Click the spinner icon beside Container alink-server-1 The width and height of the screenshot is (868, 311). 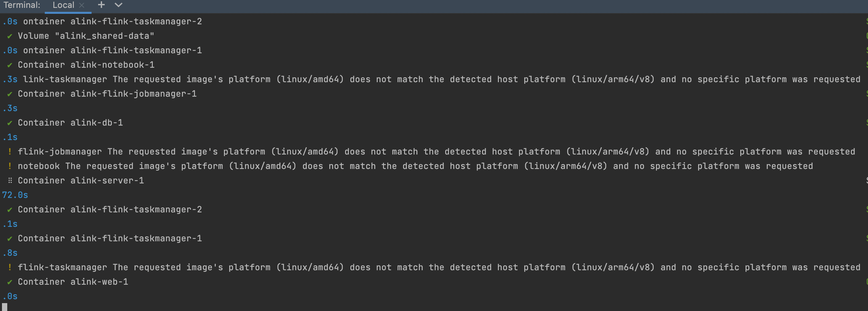point(10,181)
